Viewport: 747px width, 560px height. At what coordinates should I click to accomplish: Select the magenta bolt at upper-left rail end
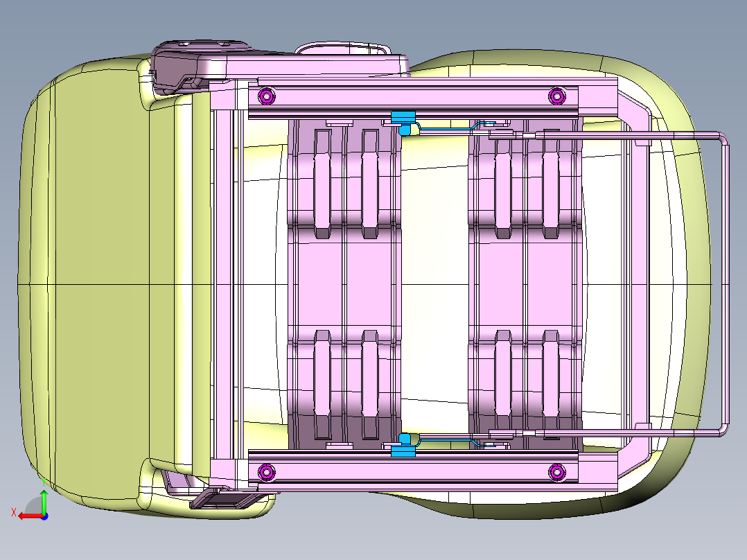[x=267, y=96]
